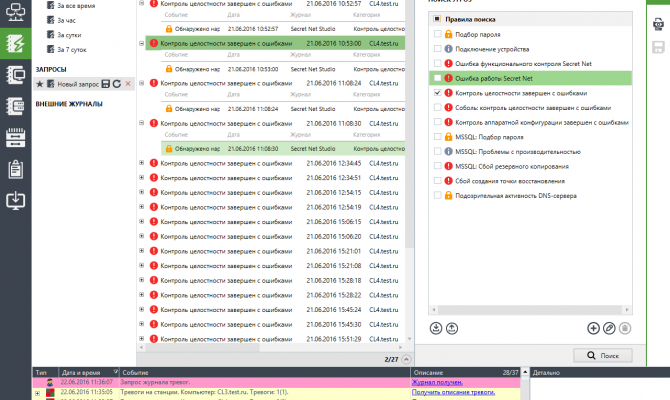Open the Журнал получен link
The width and height of the screenshot is (670, 400).
437,382
